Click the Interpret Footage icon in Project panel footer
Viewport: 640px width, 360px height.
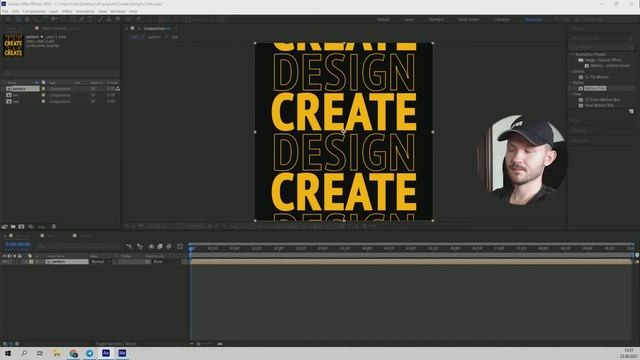(x=5, y=227)
